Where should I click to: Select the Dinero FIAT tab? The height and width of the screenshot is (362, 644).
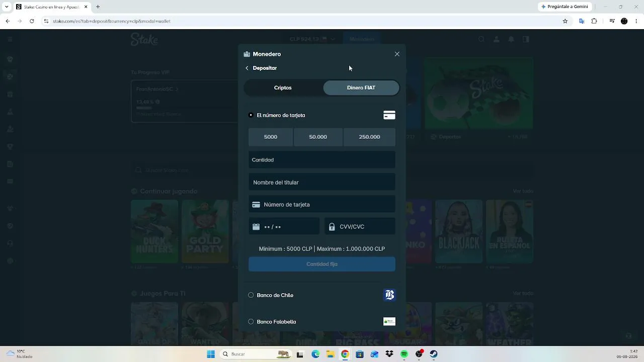pyautogui.click(x=361, y=87)
